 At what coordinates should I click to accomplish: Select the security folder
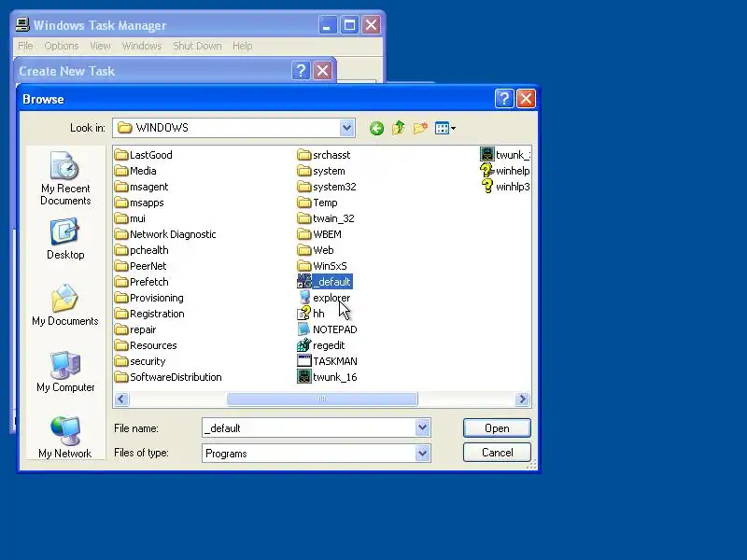coord(140,361)
